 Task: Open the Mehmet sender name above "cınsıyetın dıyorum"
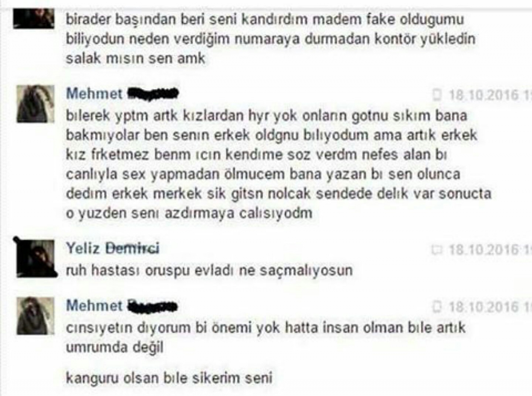94,306
